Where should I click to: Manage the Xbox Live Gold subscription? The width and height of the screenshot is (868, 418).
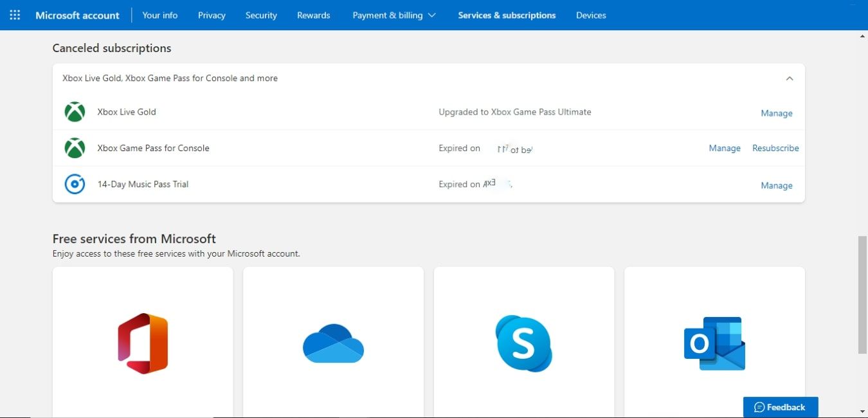(777, 113)
